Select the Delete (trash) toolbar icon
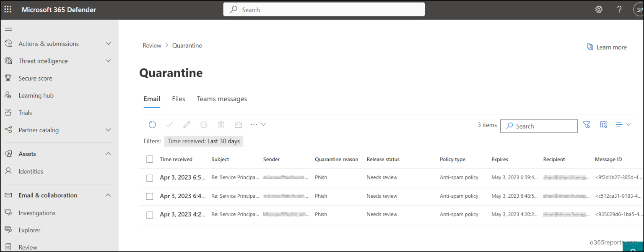Image resolution: width=644 pixels, height=252 pixels. [221, 124]
